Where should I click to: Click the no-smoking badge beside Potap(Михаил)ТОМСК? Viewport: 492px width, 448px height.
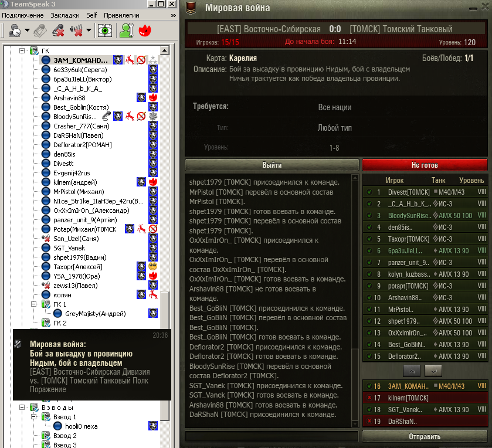(153, 229)
